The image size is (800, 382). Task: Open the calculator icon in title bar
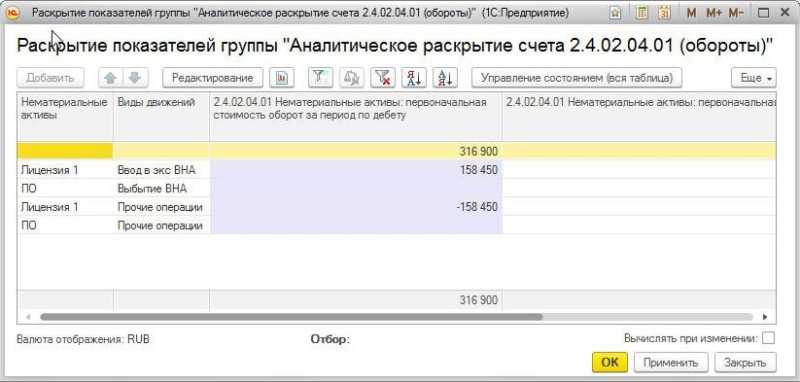[642, 13]
